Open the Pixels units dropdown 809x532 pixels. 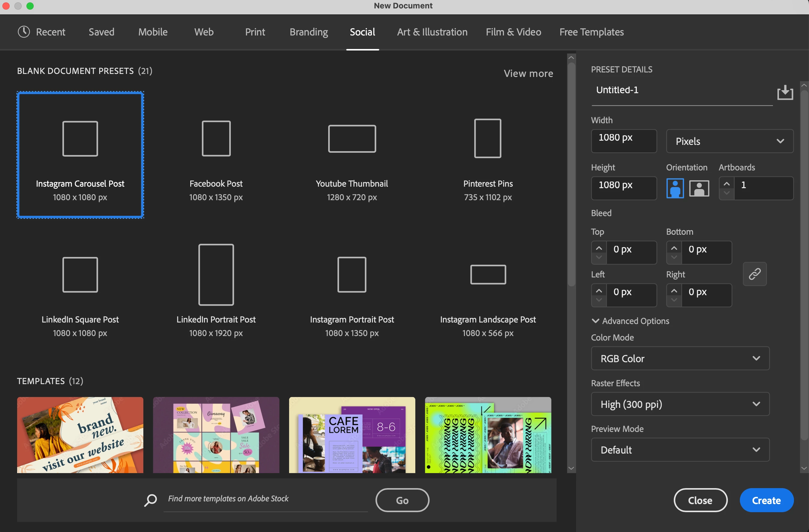pos(729,141)
